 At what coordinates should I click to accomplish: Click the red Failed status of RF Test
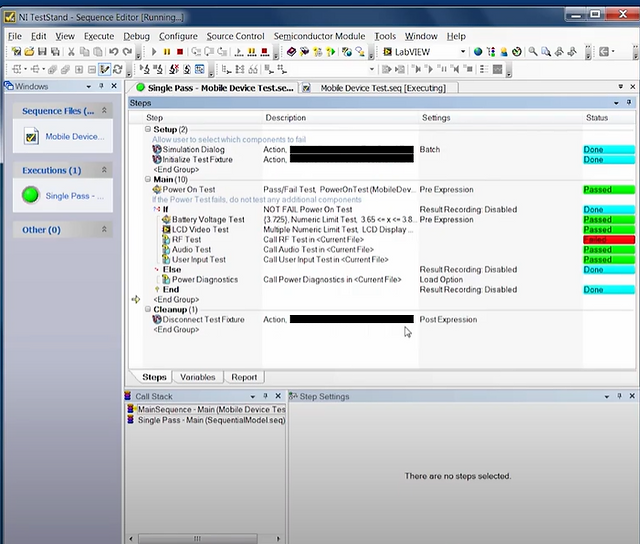(609, 240)
